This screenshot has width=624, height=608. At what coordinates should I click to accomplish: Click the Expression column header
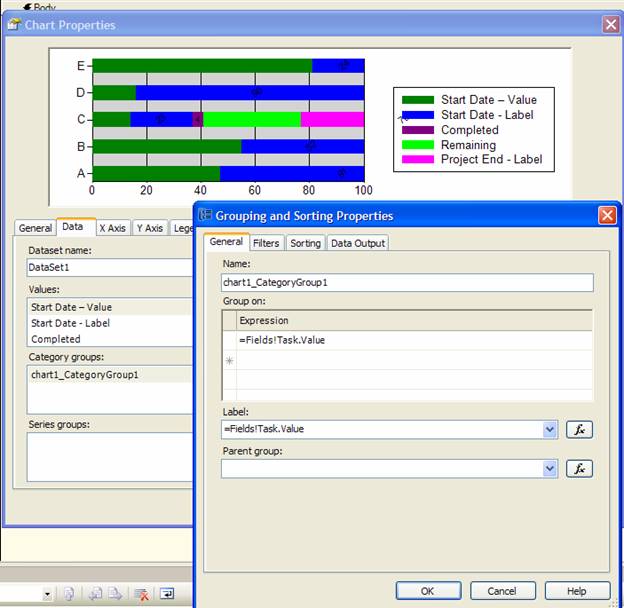pos(414,321)
